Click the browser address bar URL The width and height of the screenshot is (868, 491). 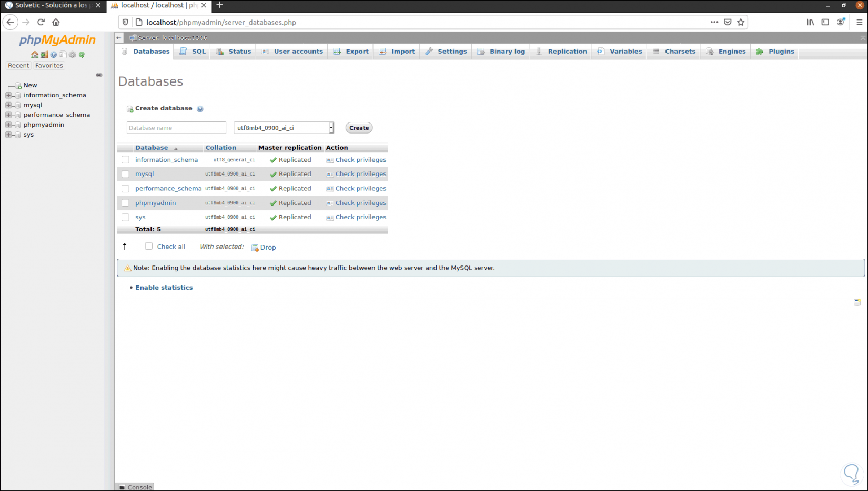tap(221, 22)
